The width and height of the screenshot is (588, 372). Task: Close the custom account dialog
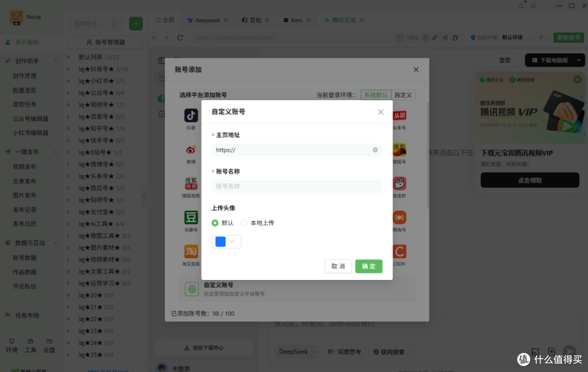coord(381,112)
